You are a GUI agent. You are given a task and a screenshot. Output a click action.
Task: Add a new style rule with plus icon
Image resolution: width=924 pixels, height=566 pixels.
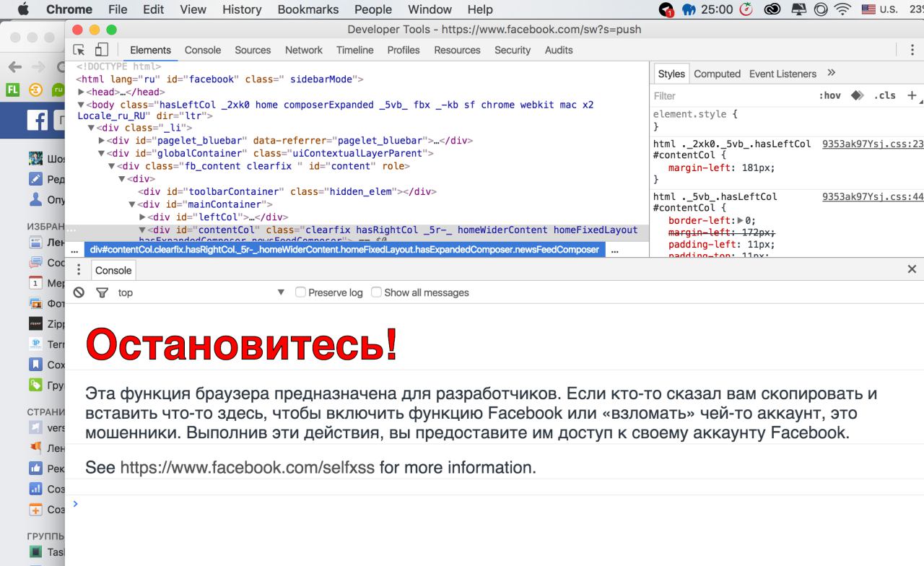tap(911, 95)
